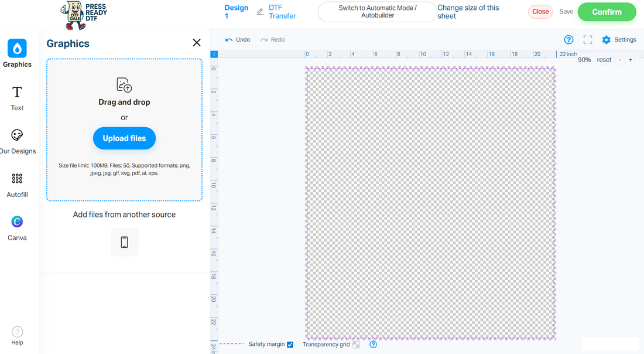Zoom in with the plus button
Viewport: 644px width, 354px height.
(630, 59)
